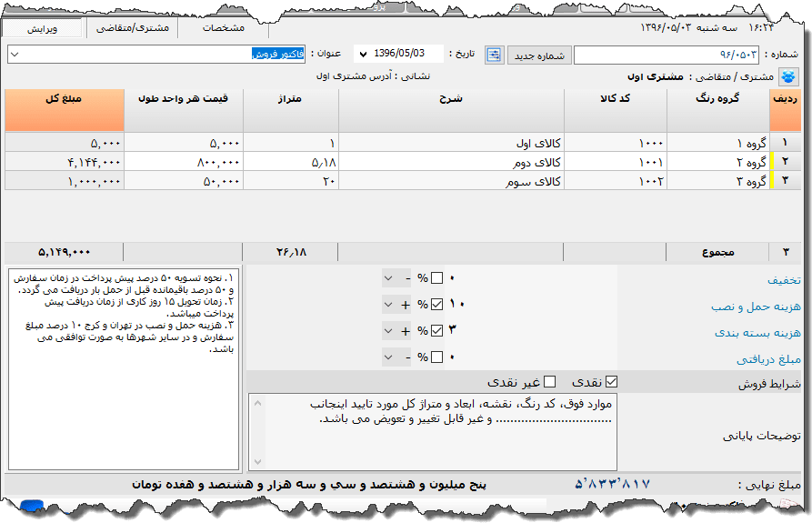Click the گروه ۱ color group cell

[x=718, y=143]
